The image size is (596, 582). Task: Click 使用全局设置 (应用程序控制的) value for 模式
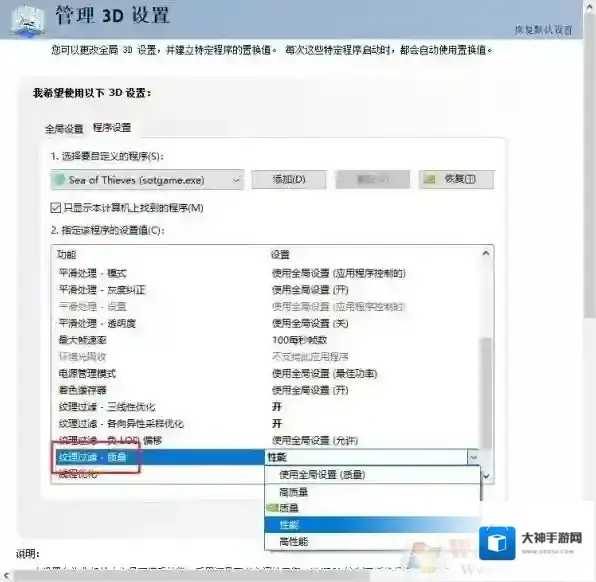pos(339,273)
